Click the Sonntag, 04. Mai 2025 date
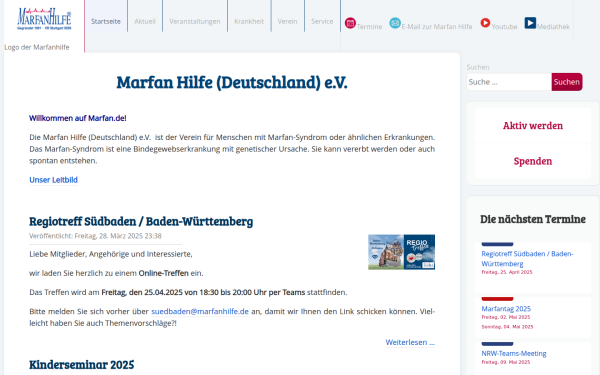This screenshot has height=375, width=600. tap(507, 327)
